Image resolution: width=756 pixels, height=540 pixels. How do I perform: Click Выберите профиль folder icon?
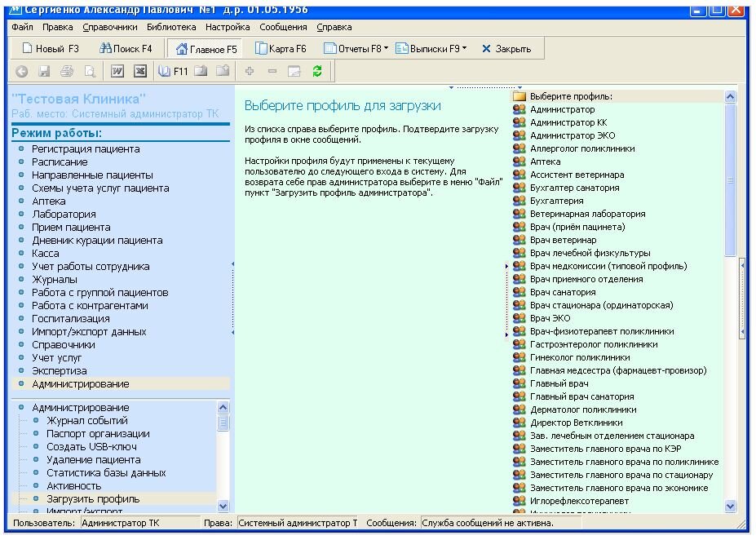519,96
